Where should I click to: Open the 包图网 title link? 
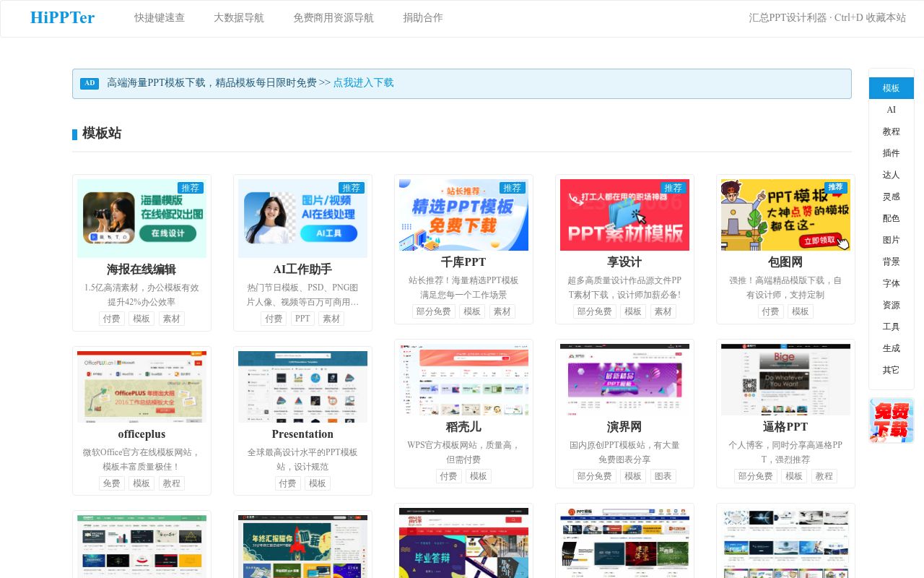point(785,262)
